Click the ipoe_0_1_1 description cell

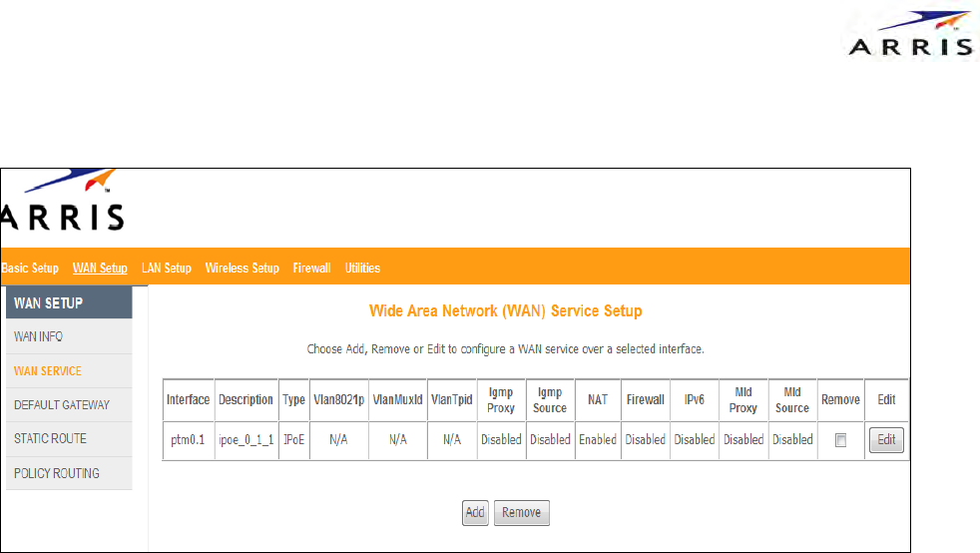tap(246, 440)
